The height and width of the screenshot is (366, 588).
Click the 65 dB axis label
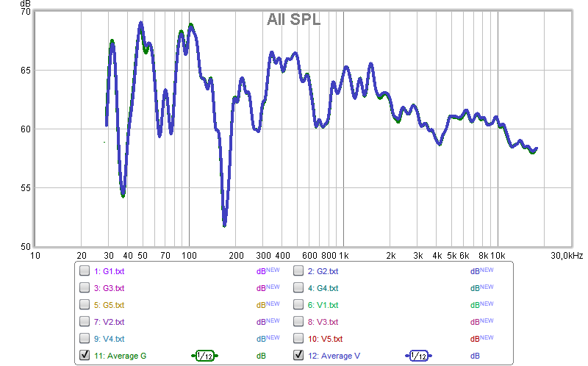tap(26, 70)
